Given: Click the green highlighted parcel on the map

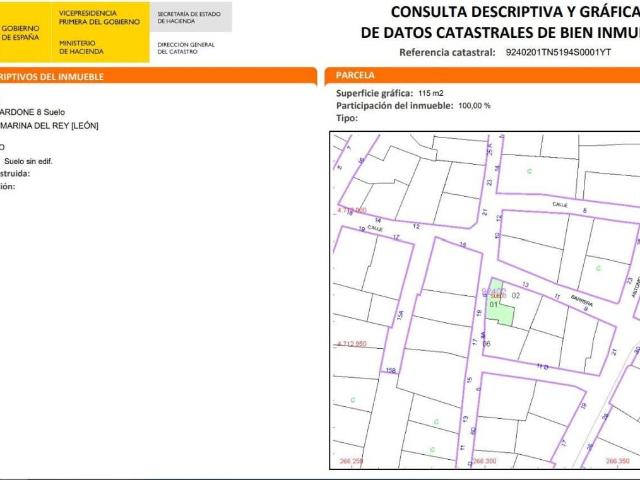Looking at the screenshot, I should [503, 313].
